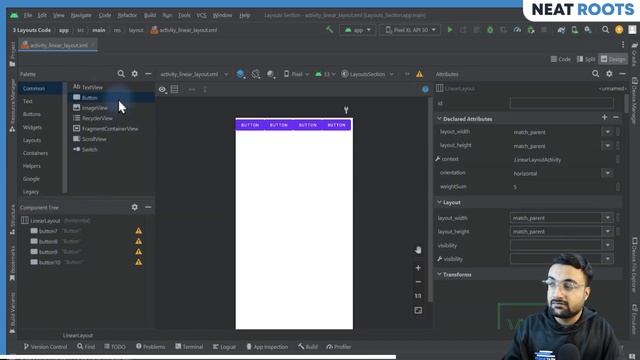Open Component Tree settings gear
Viewport: 640px width, 360px height.
(x=135, y=207)
